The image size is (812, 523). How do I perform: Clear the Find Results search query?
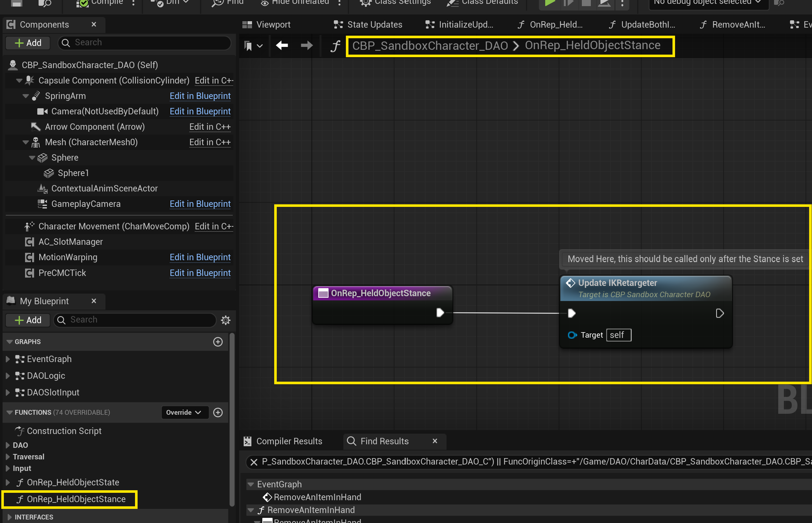pyautogui.click(x=253, y=462)
